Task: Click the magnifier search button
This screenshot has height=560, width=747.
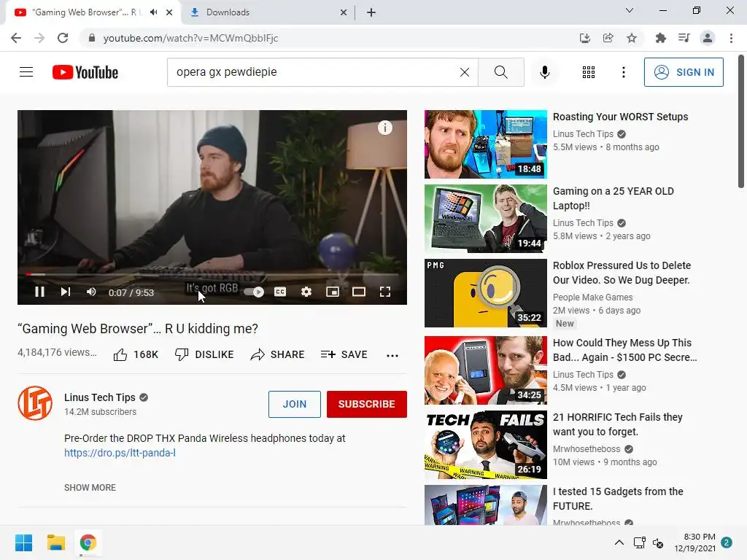Action: coord(500,72)
